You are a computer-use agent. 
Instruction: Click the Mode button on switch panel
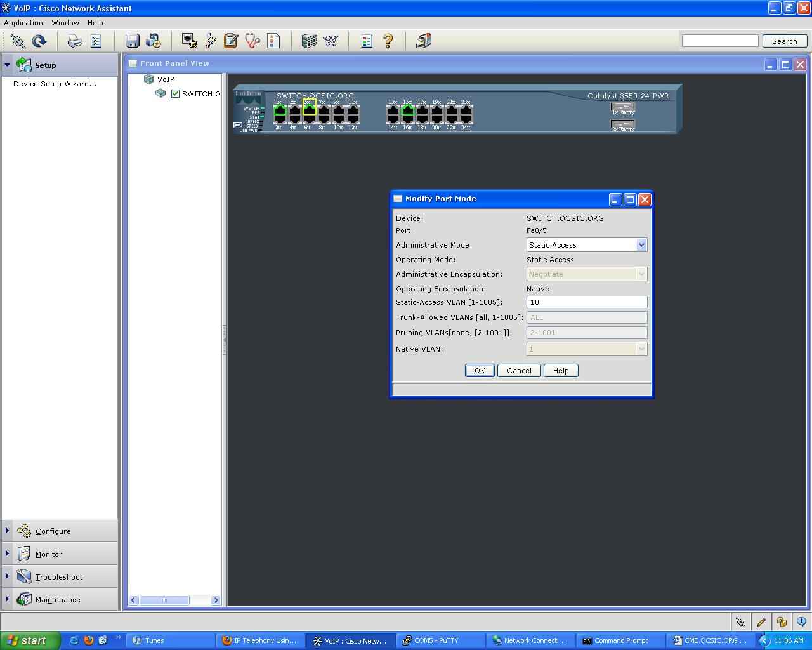click(237, 125)
